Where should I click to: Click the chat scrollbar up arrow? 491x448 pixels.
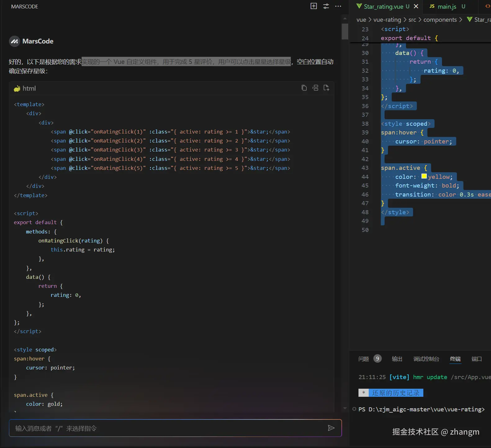point(345,19)
